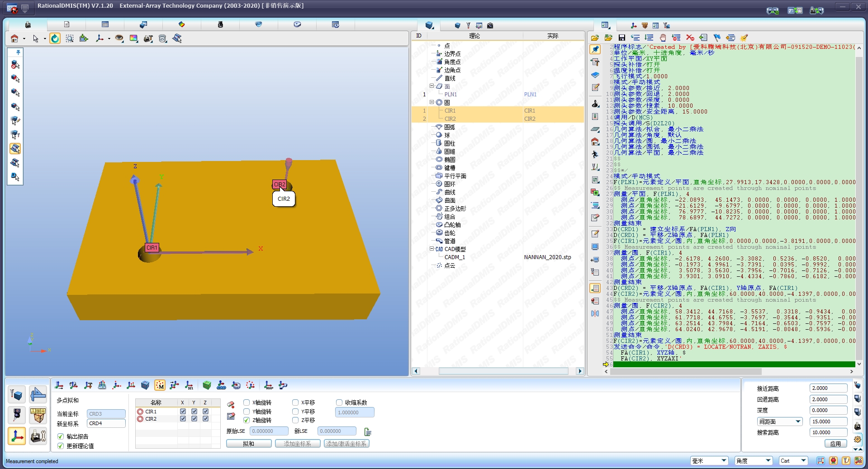
Task: Click the trash bin delete icon in graphics toolbar
Action: click(x=163, y=38)
